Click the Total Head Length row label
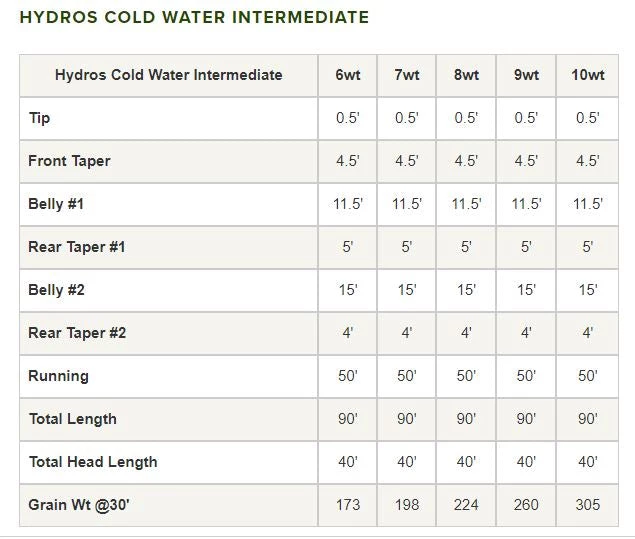The height and width of the screenshot is (539, 635). (x=93, y=462)
